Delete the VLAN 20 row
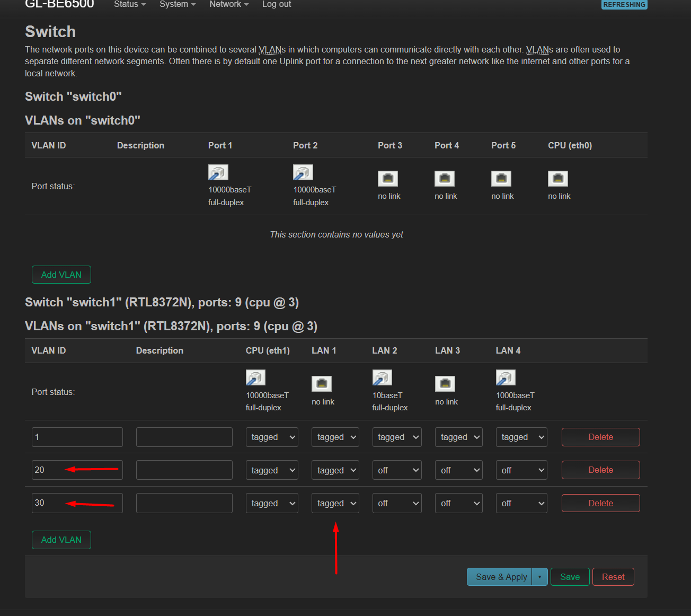 click(601, 470)
